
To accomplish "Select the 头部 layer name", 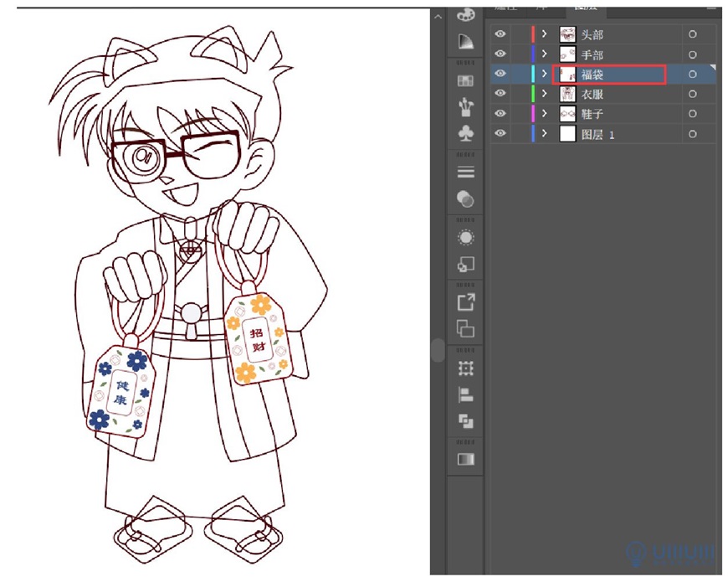I will pyautogui.click(x=592, y=34).
